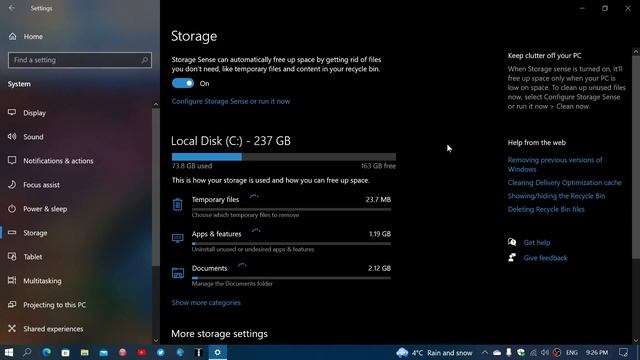Click the main pane scrollbar thumb

[636, 157]
